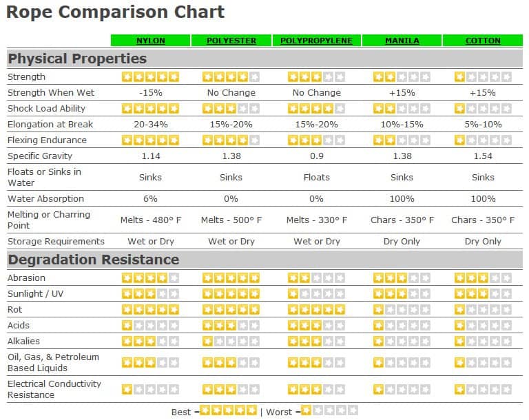Screen dimensions: 529x420
Task: Click Cotton's Strength star rating
Action: coord(483,76)
